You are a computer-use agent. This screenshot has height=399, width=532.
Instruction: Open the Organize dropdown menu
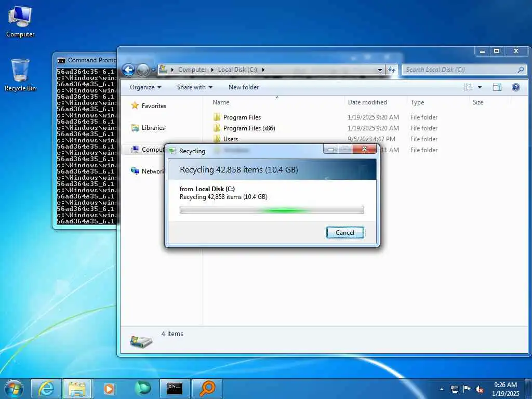(145, 87)
